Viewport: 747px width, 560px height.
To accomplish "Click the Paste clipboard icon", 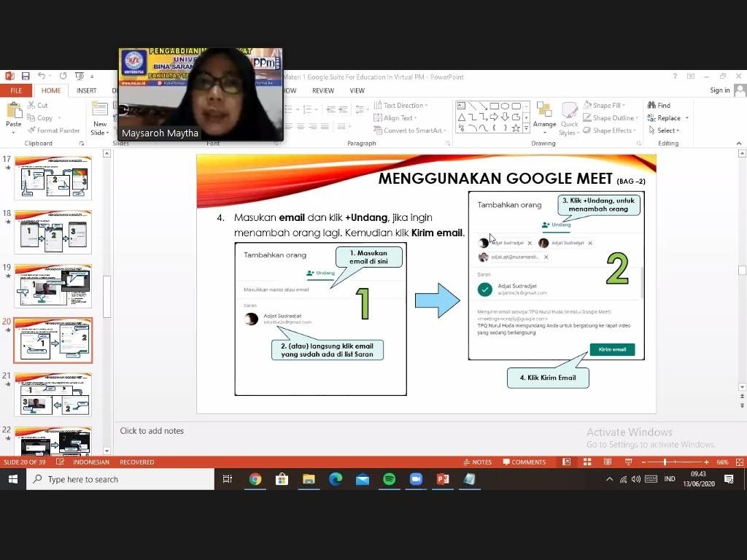I will click(14, 112).
